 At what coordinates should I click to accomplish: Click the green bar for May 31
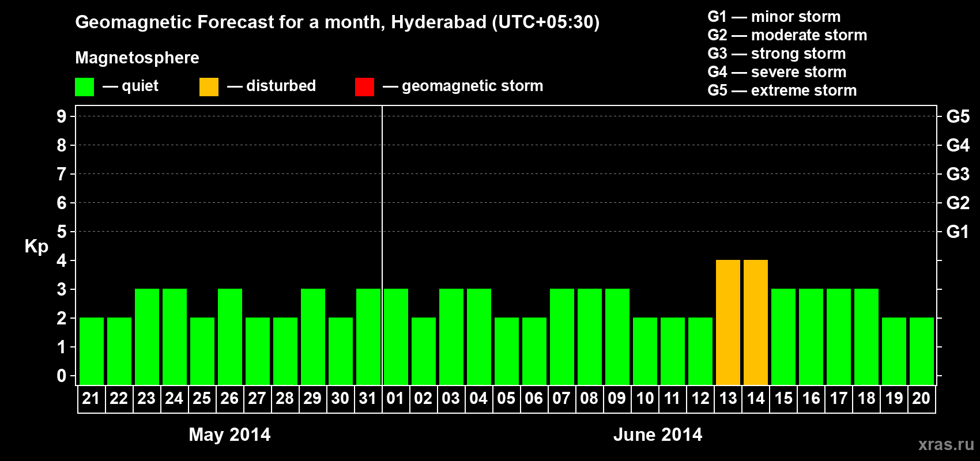[x=368, y=337]
